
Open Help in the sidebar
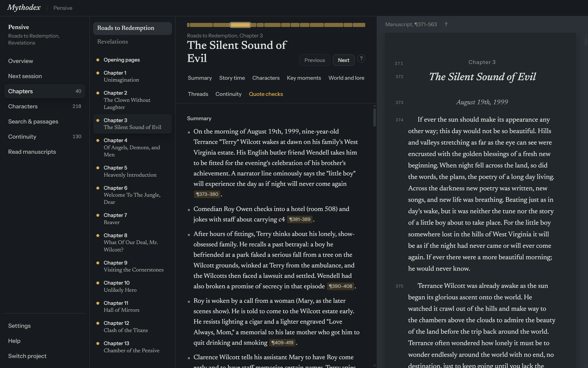tap(44, 341)
